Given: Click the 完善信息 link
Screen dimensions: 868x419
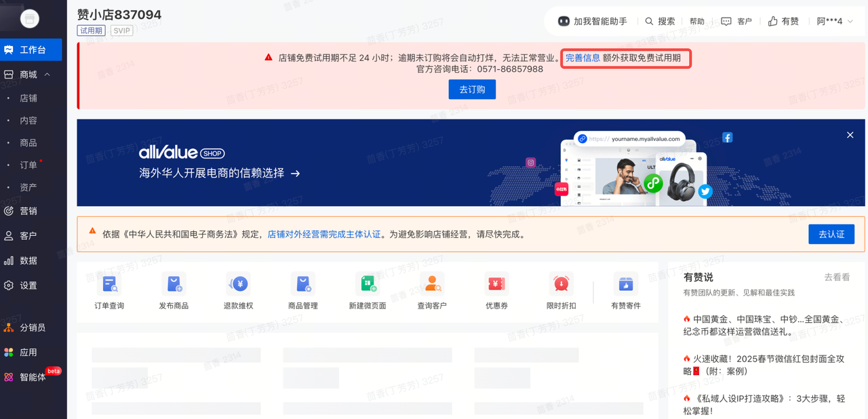Looking at the screenshot, I should [583, 58].
